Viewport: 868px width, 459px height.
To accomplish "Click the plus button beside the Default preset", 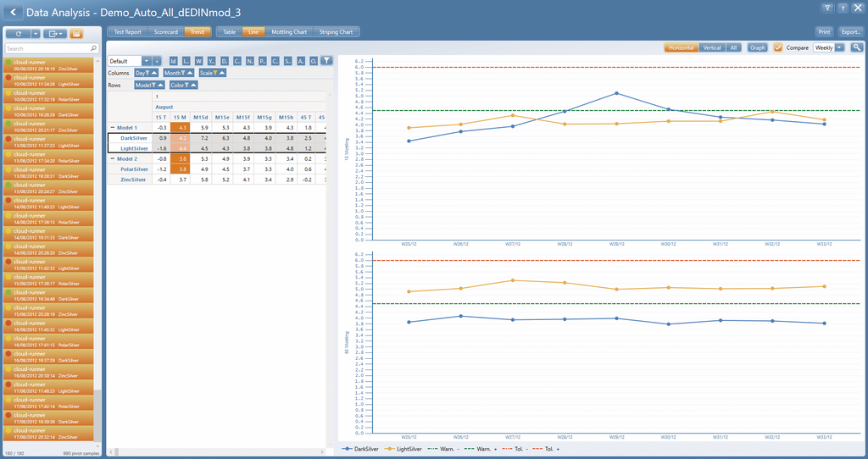I will click(157, 61).
